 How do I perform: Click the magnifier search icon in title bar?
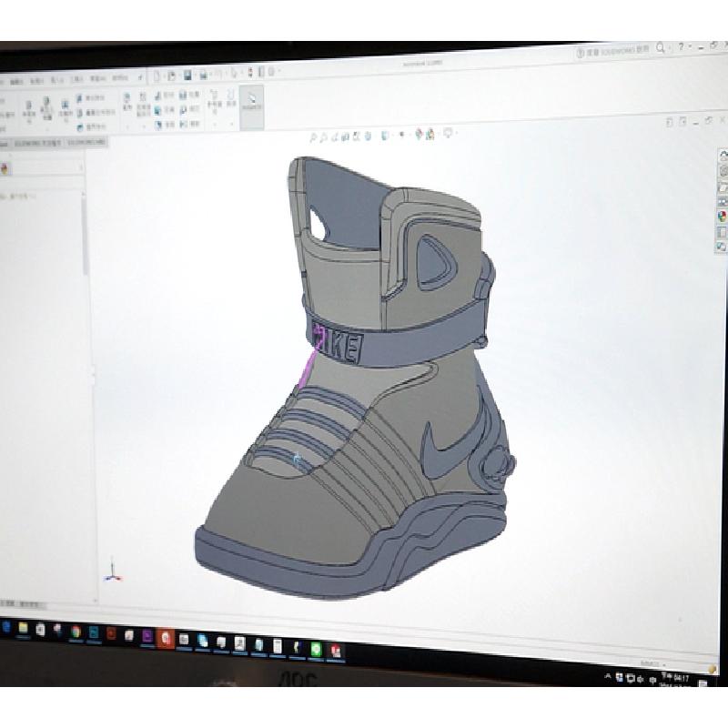(x=660, y=48)
